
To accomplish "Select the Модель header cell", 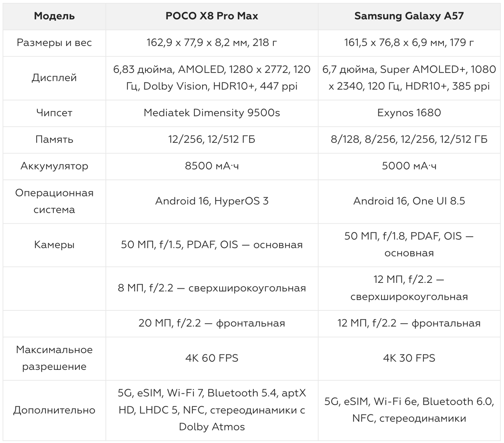I will click(54, 16).
